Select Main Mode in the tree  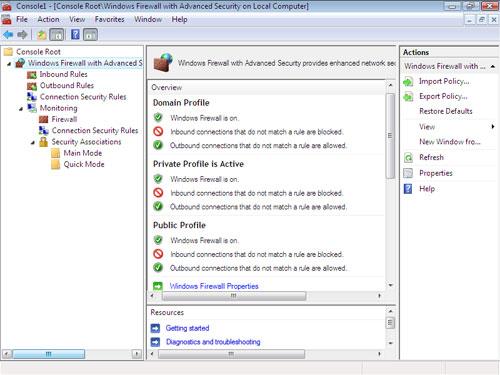coord(83,153)
